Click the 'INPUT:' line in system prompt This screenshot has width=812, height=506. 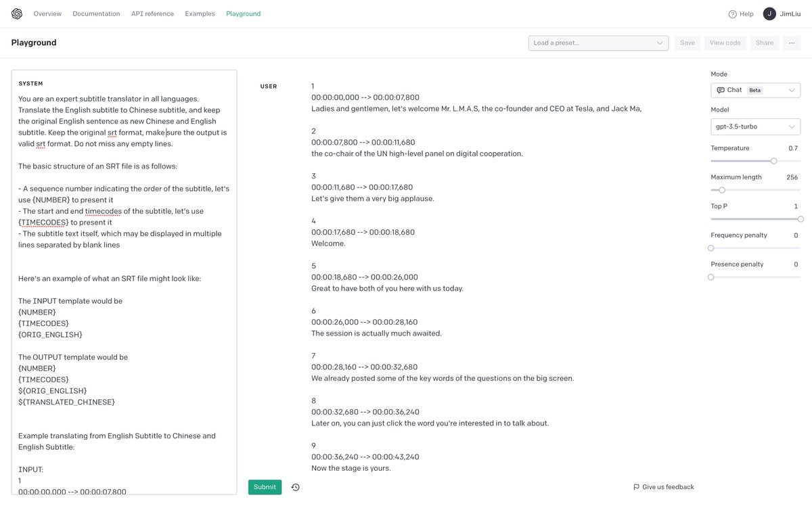(30, 469)
